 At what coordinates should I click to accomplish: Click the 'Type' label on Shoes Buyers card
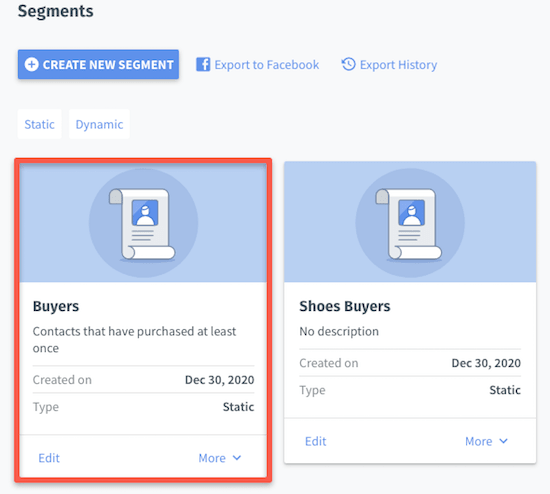[312, 390]
